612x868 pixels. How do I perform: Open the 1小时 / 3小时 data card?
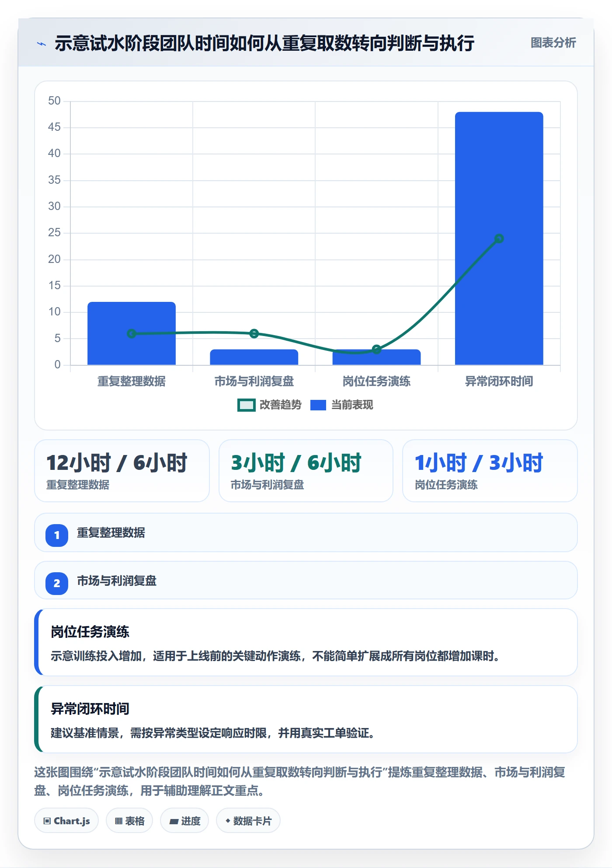(x=490, y=471)
